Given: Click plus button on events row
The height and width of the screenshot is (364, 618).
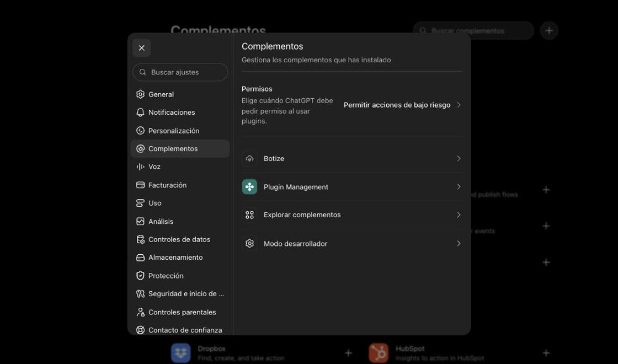Looking at the screenshot, I should click(546, 226).
